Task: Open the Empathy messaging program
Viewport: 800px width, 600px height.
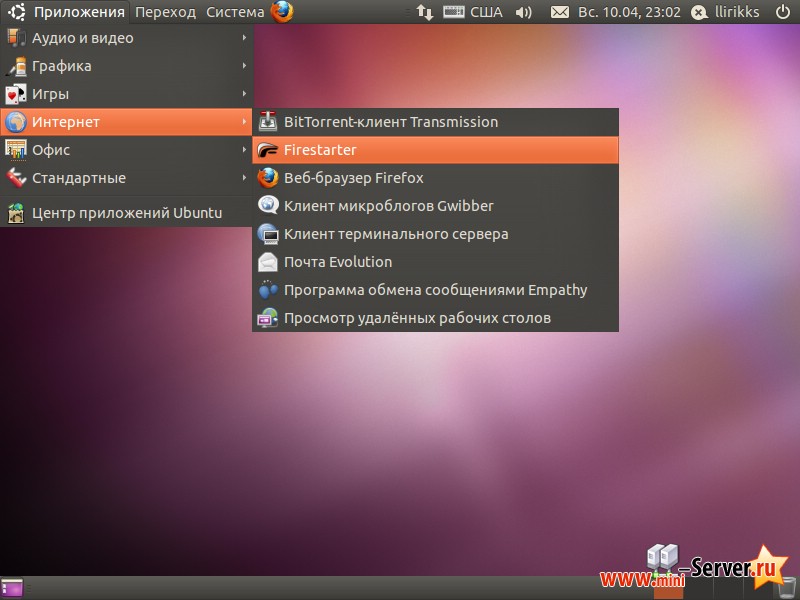Action: 370,289
